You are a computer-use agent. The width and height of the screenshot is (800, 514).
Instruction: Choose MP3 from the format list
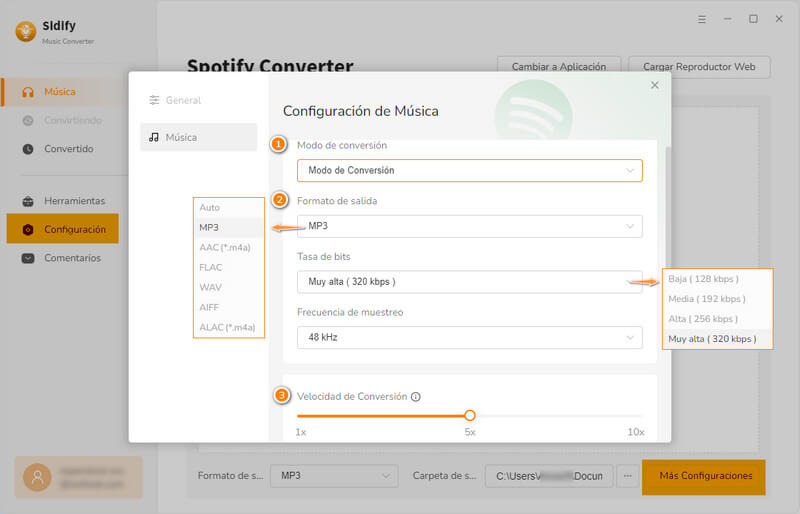229,228
